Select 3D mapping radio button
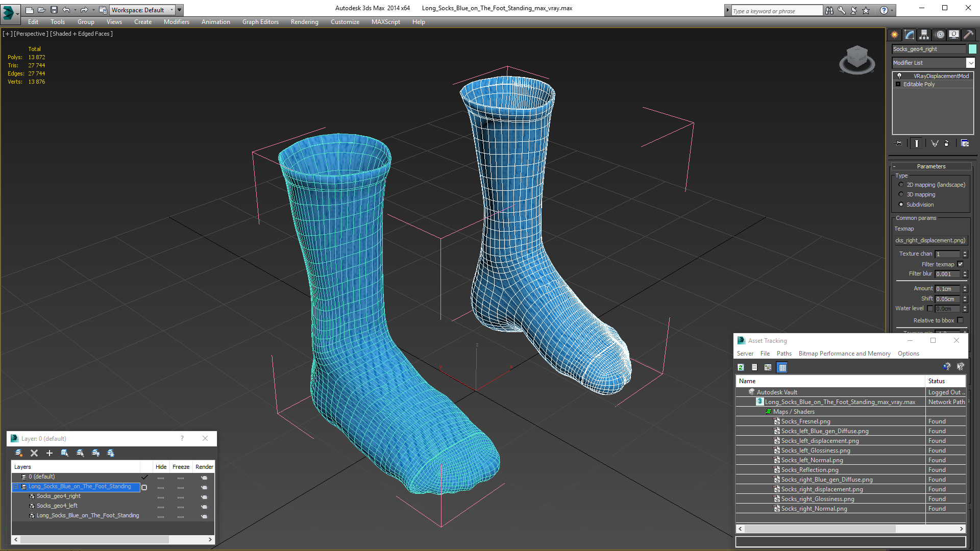980x551 pixels. 901,194
